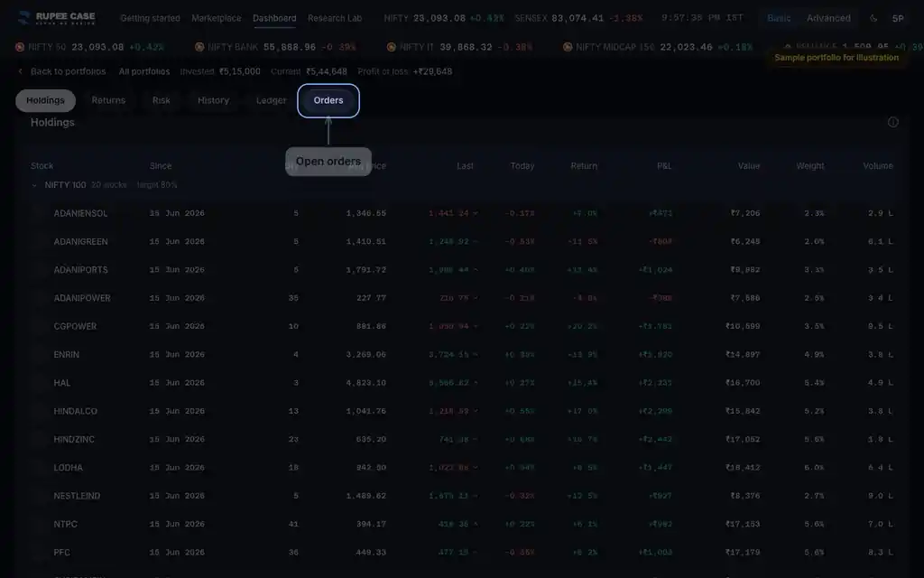Click the CGPOWER stock name
The width and height of the screenshot is (924, 578).
(75, 326)
